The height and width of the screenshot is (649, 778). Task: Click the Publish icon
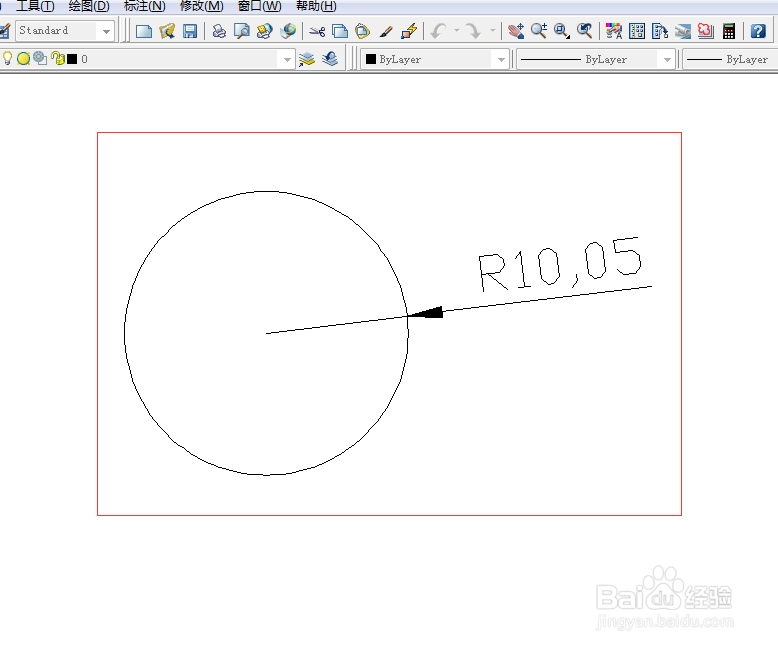click(x=264, y=31)
